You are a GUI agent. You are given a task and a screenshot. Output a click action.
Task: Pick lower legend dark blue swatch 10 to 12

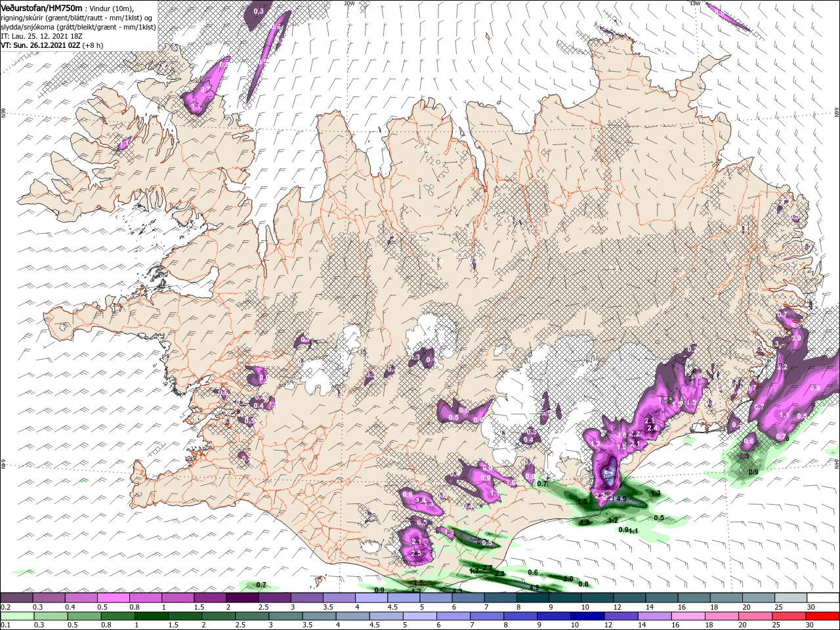click(x=588, y=616)
